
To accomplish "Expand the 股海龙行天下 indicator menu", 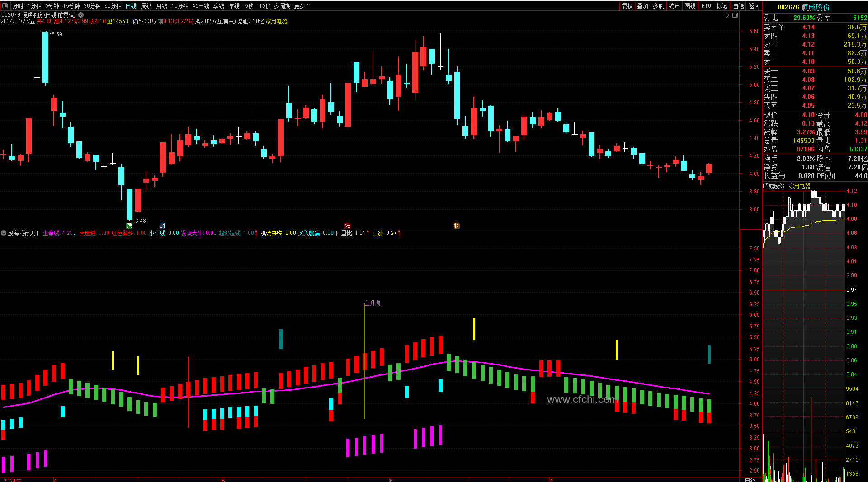I will (x=4, y=233).
